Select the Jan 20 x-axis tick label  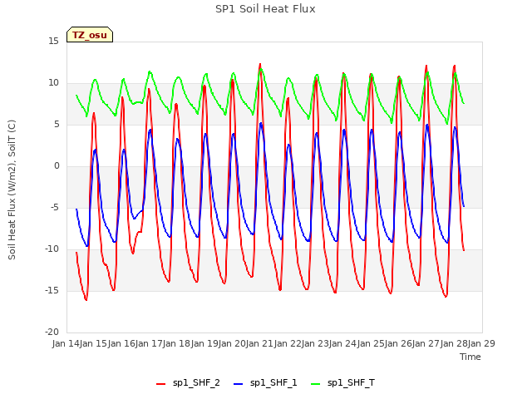(x=232, y=343)
